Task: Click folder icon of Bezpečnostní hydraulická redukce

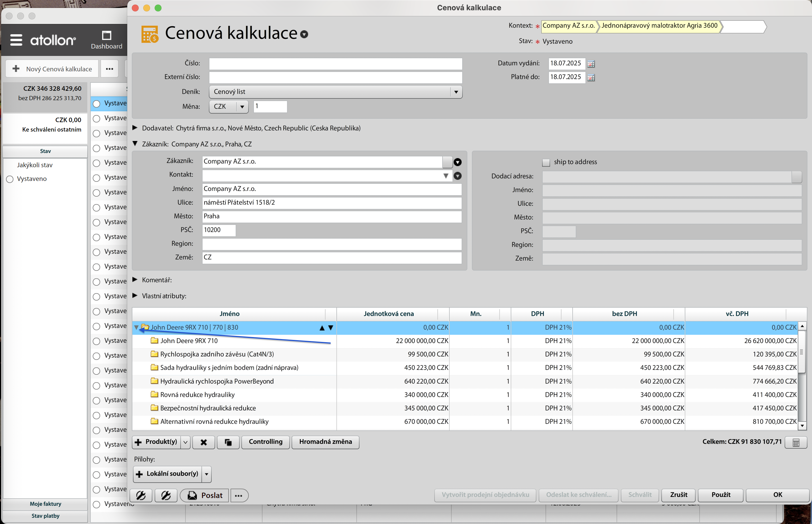Action: [x=154, y=408]
